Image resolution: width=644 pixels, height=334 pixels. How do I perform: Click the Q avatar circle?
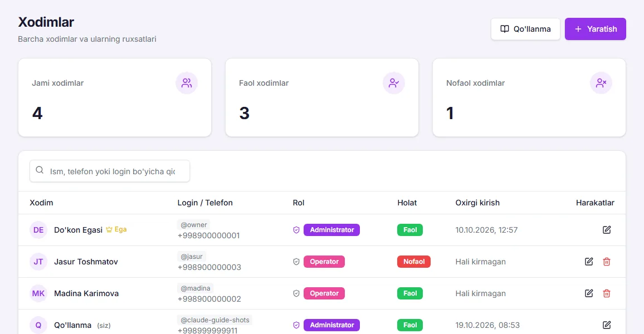pyautogui.click(x=38, y=325)
